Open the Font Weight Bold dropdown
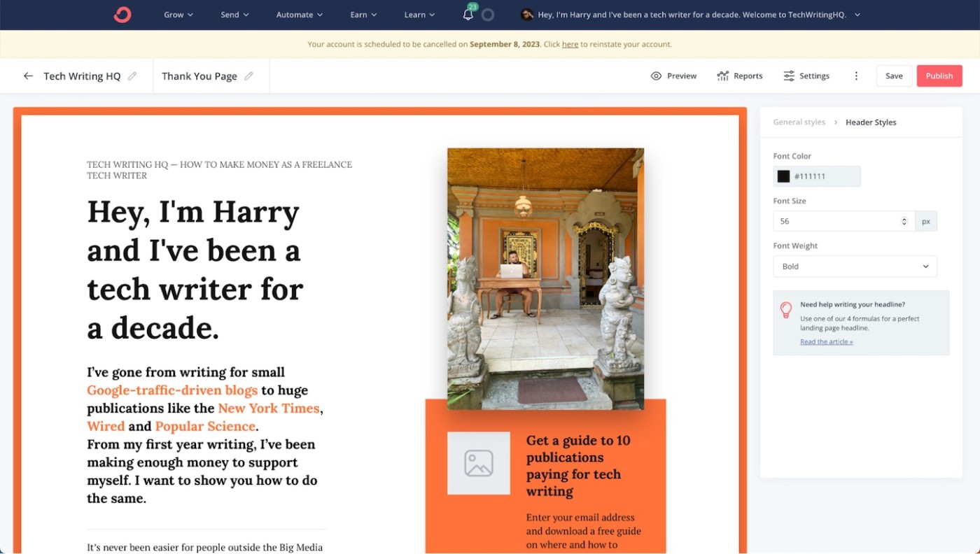The height and width of the screenshot is (554, 980). click(x=855, y=267)
